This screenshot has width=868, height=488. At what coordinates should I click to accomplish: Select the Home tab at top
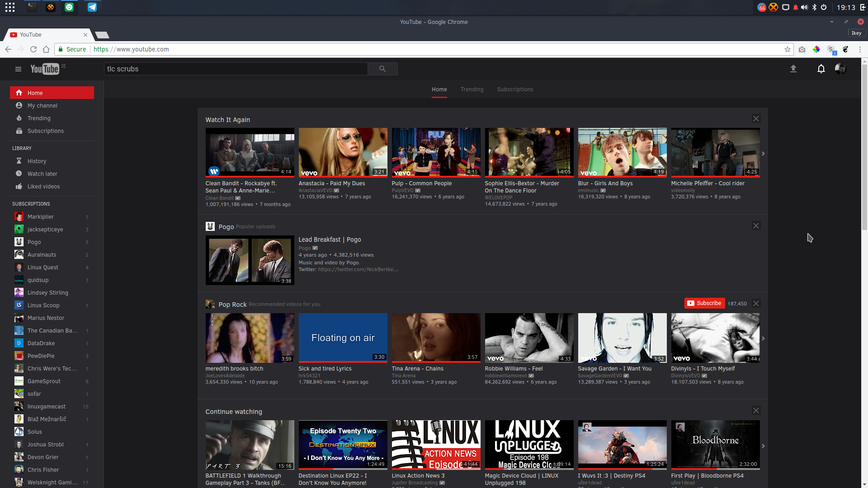tap(439, 89)
